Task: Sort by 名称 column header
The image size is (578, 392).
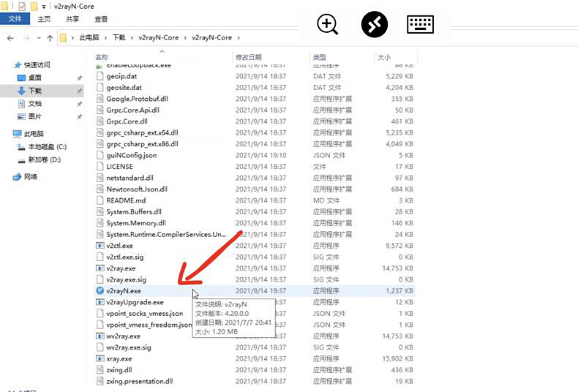Action: pos(102,57)
